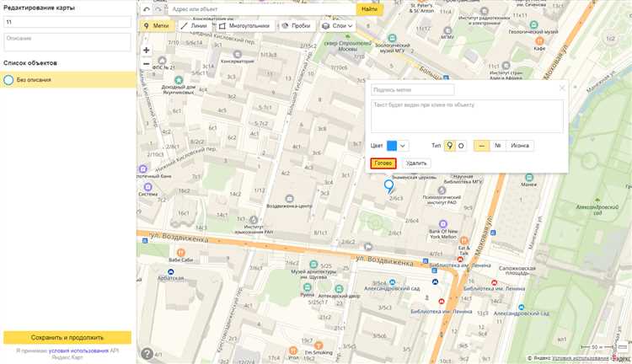Expand the Слои layers dropdown
Image resolution: width=632 pixels, height=364 pixels.
click(x=337, y=26)
